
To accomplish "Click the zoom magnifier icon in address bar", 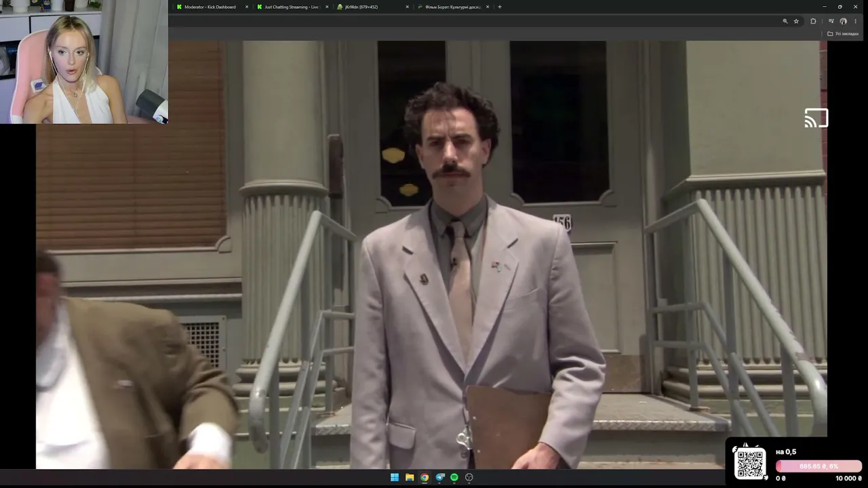I will click(x=785, y=21).
